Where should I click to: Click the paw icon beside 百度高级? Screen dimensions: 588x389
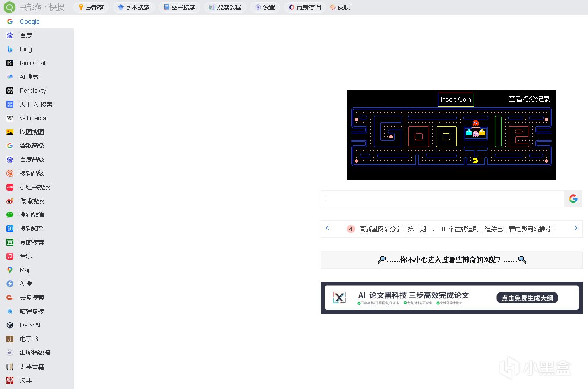coord(10,160)
